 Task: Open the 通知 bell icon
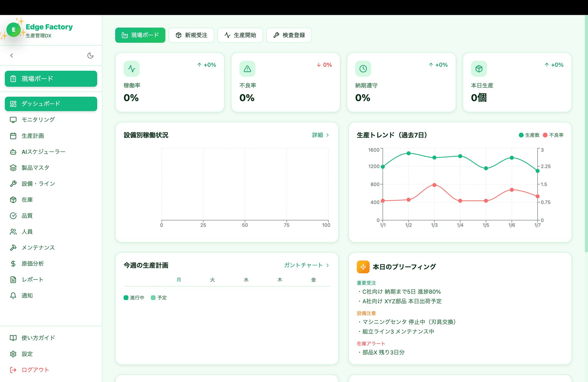point(13,295)
